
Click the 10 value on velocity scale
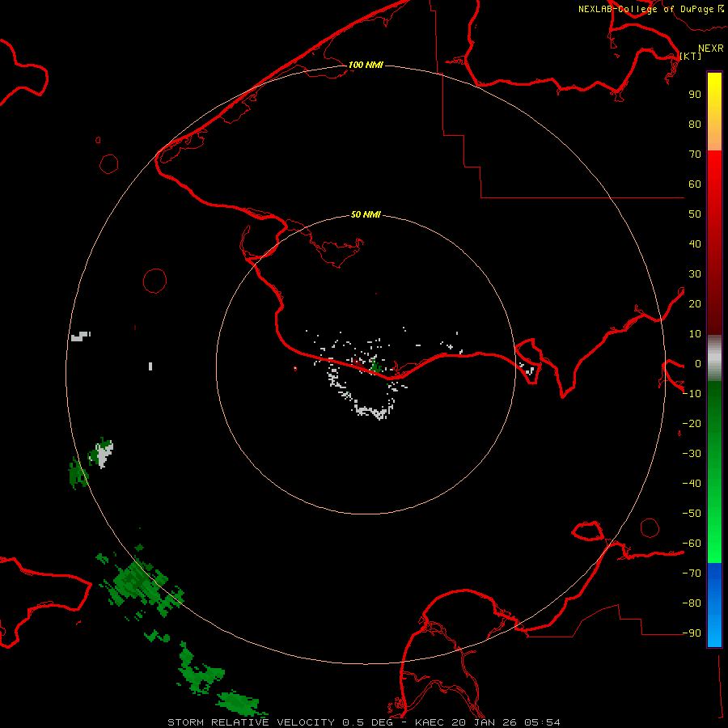[695, 334]
